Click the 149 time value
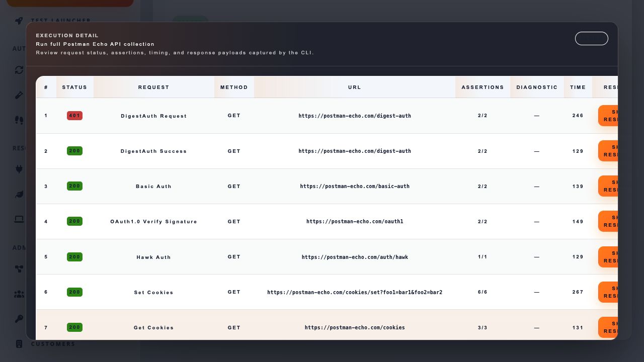Image resolution: width=644 pixels, height=362 pixels. (578, 221)
